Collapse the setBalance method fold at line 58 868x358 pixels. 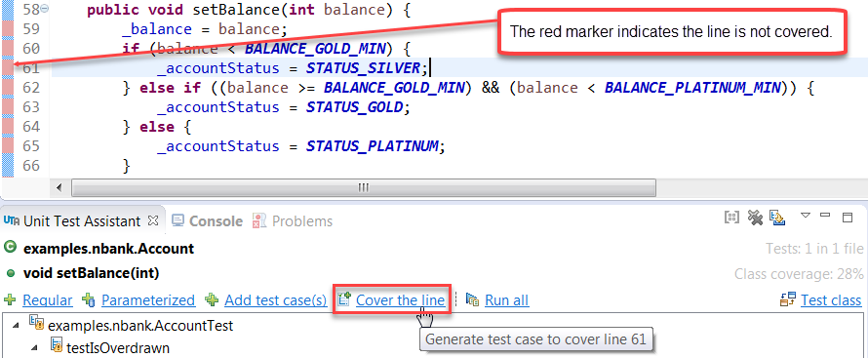45,10
